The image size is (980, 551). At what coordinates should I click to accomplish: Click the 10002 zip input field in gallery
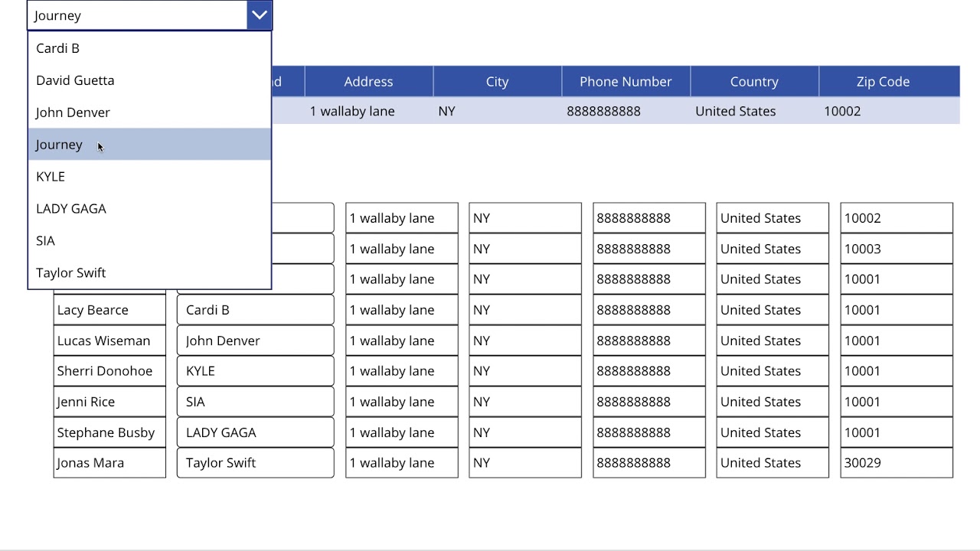897,218
